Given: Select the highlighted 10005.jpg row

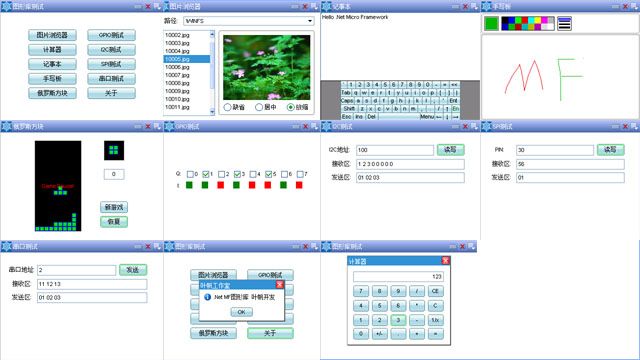Looking at the screenshot, I should coord(187,59).
